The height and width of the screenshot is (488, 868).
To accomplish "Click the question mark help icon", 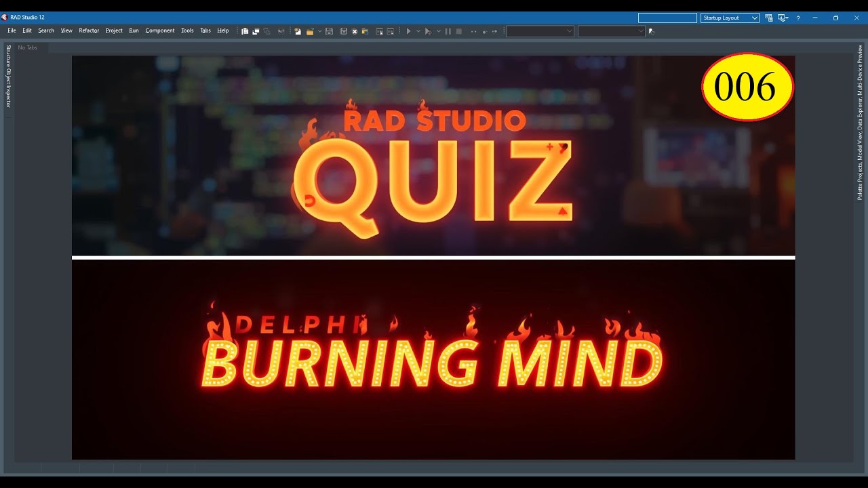I will coord(798,18).
